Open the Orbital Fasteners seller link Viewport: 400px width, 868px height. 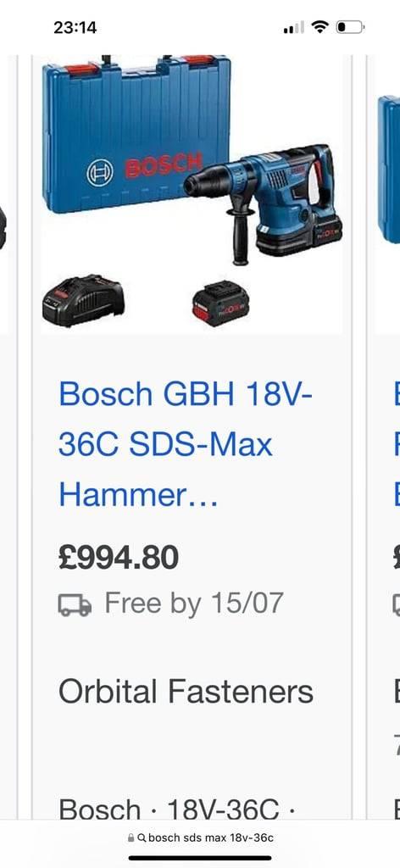click(186, 692)
